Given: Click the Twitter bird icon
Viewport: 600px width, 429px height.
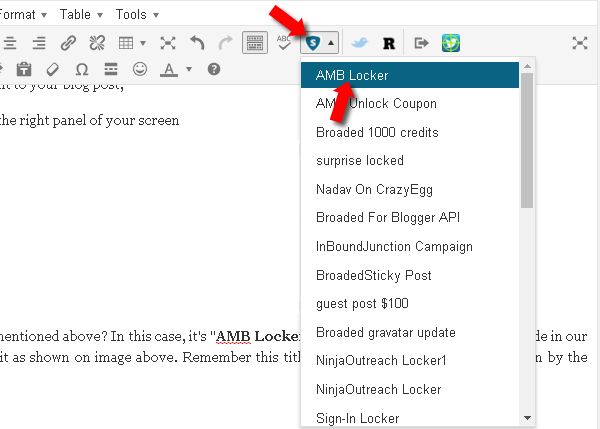Looking at the screenshot, I should click(362, 43).
